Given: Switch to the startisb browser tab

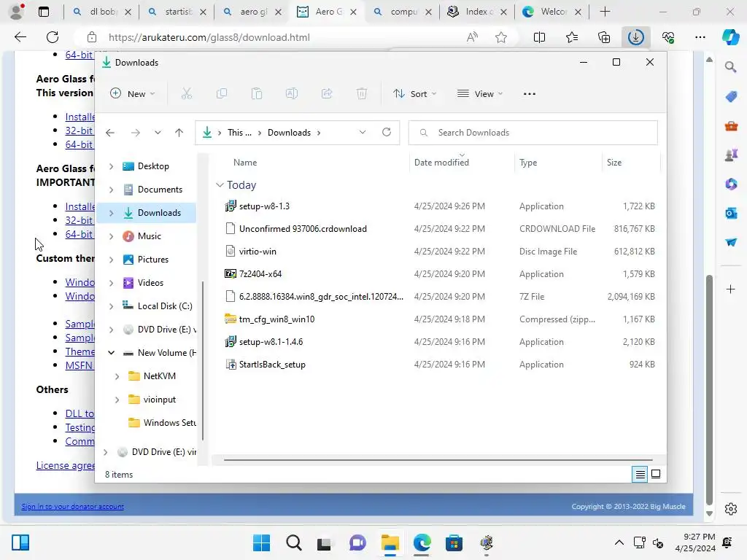Looking at the screenshot, I should coord(177,12).
